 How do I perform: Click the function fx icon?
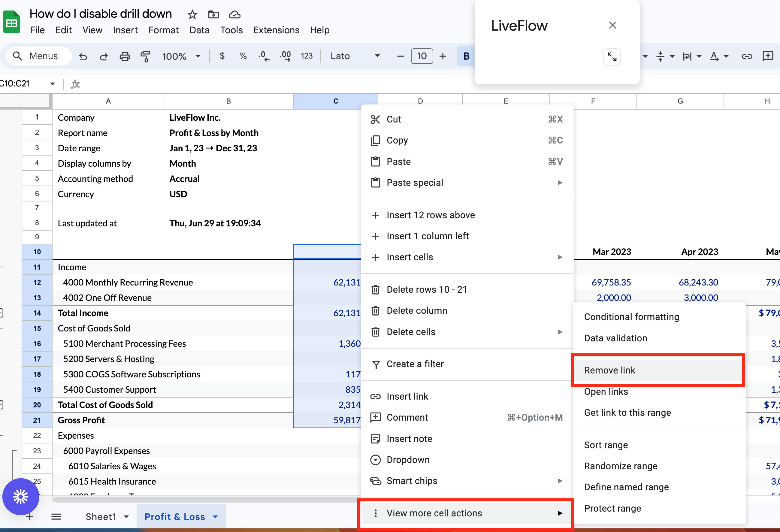tap(76, 84)
